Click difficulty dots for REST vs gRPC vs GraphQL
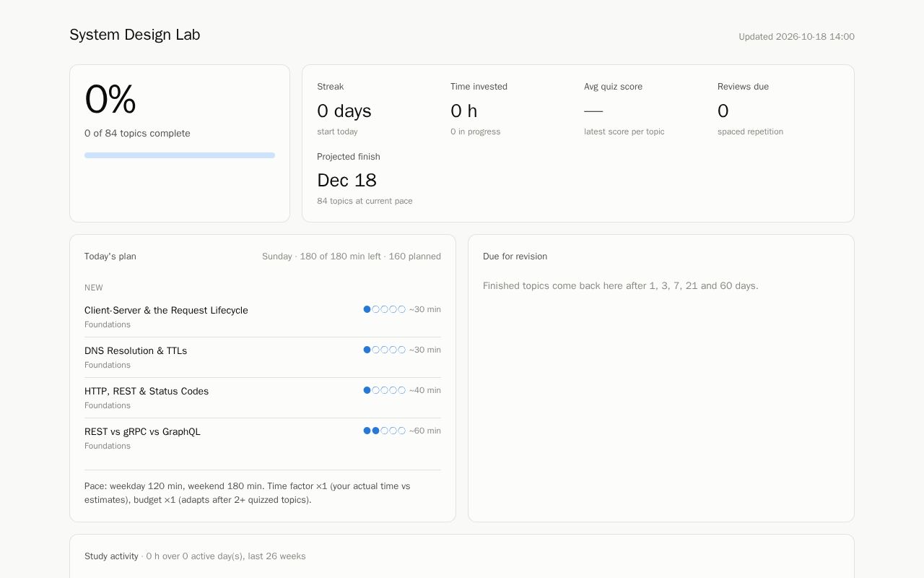The width and height of the screenshot is (924, 578). [x=384, y=431]
